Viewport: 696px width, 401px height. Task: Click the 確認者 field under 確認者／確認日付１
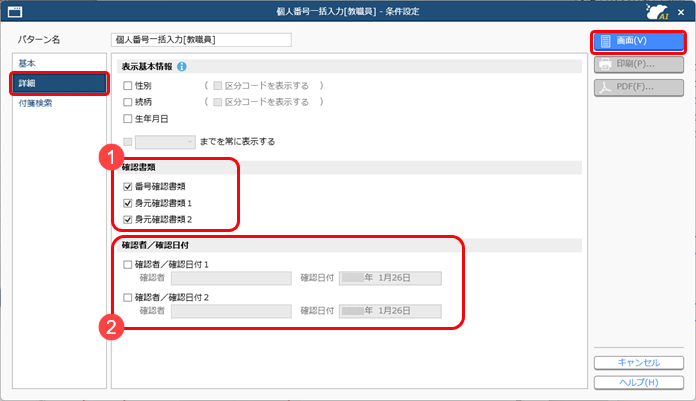tap(231, 278)
